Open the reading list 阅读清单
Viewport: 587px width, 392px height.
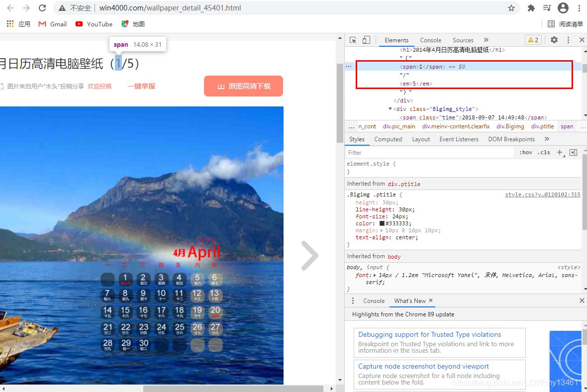[x=565, y=24]
